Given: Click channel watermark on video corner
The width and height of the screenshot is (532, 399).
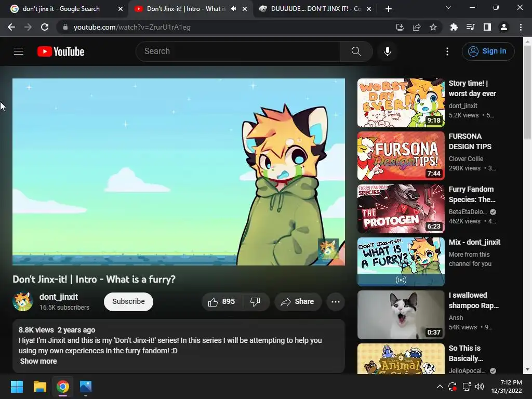Looking at the screenshot, I should click(328, 249).
